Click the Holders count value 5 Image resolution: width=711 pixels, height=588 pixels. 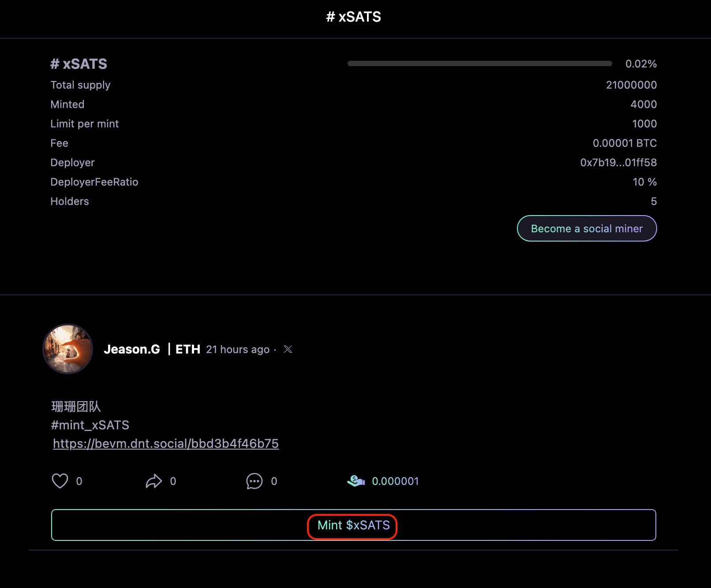[653, 201]
